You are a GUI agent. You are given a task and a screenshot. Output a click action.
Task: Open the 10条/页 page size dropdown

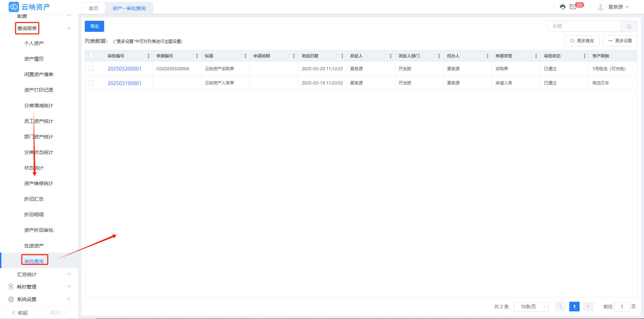coord(531,307)
